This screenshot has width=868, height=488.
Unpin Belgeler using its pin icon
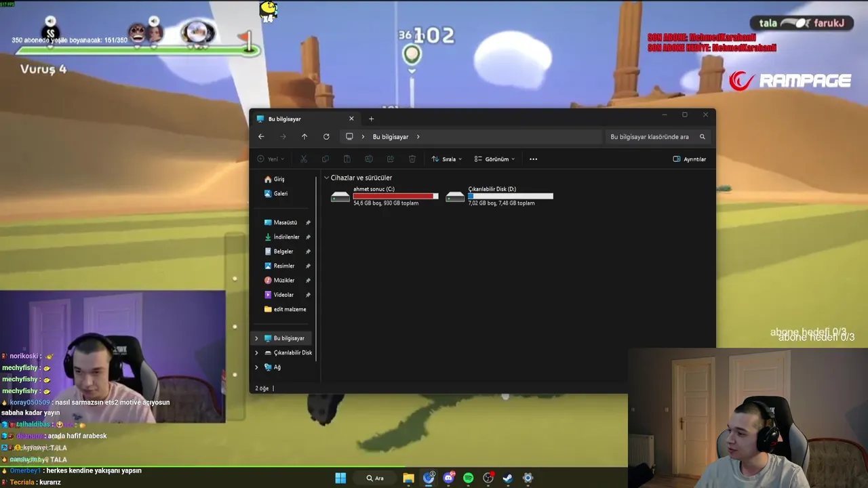click(308, 251)
